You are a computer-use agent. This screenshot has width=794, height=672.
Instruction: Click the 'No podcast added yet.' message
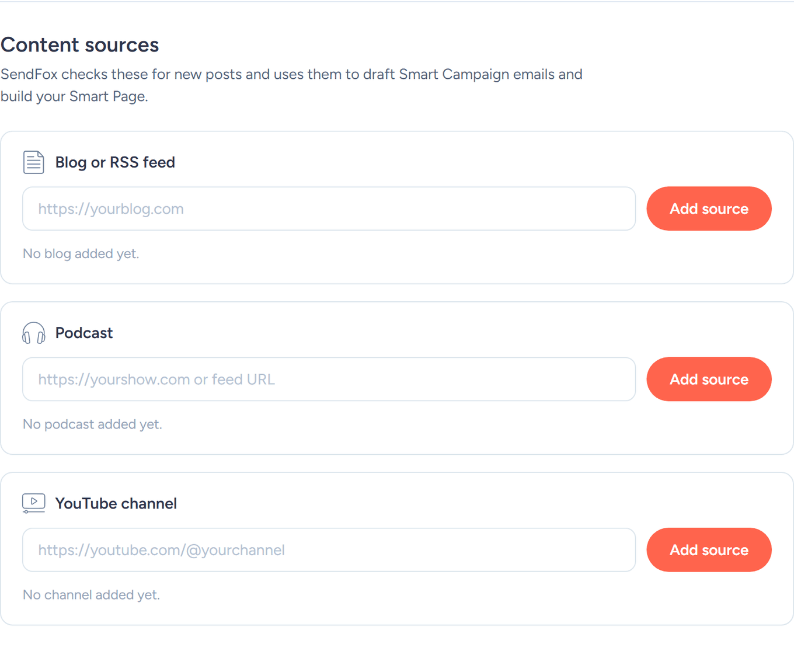tap(92, 424)
